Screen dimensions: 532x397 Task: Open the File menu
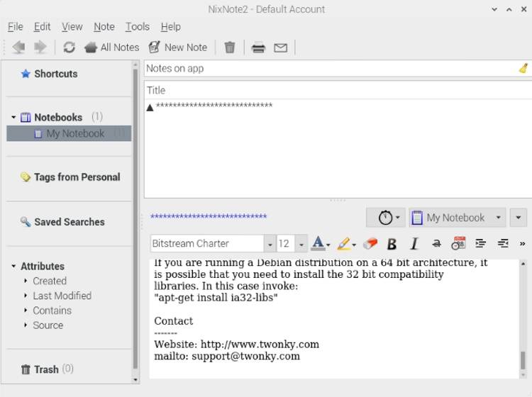coord(16,27)
